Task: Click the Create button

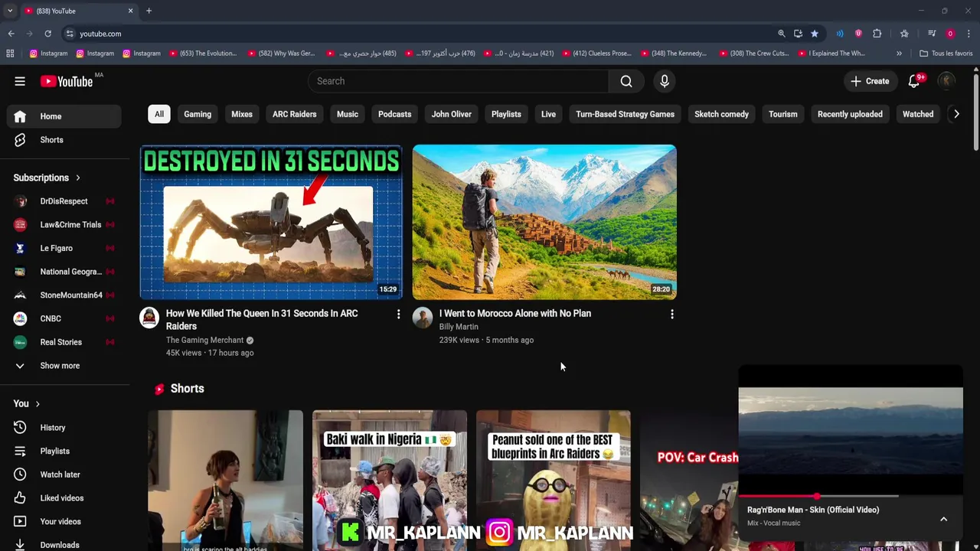Action: [x=870, y=81]
